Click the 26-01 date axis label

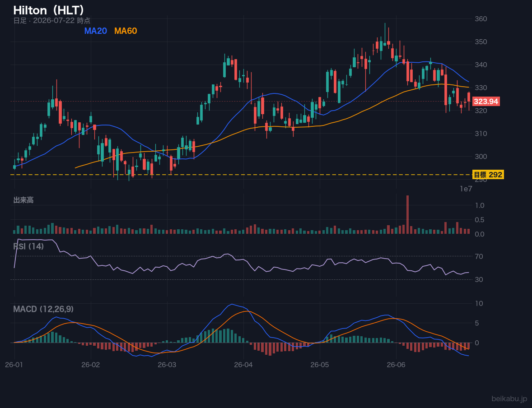coord(14,365)
